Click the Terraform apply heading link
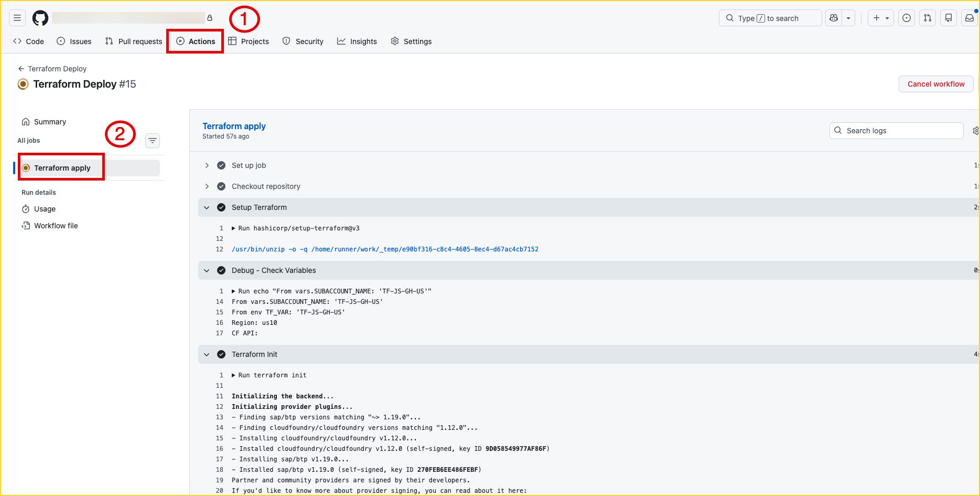The image size is (980, 496). click(234, 126)
